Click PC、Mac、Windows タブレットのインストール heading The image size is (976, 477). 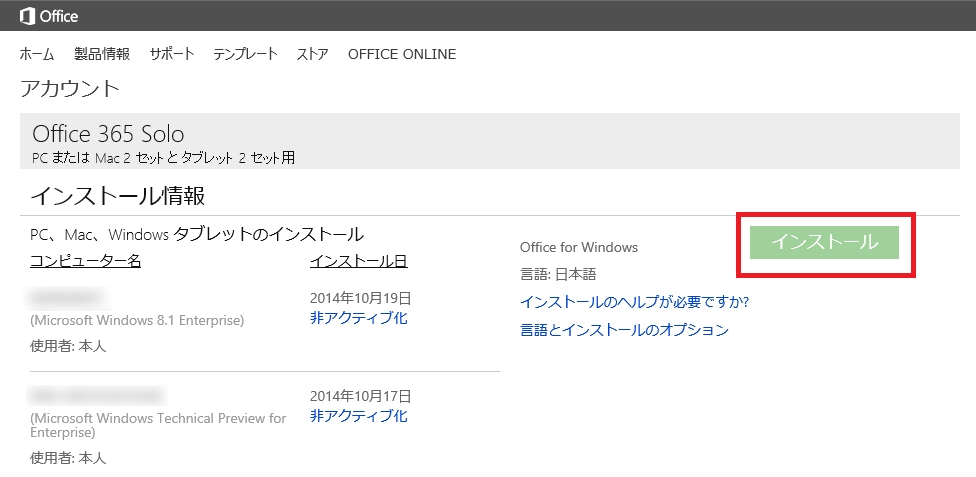pos(197,235)
